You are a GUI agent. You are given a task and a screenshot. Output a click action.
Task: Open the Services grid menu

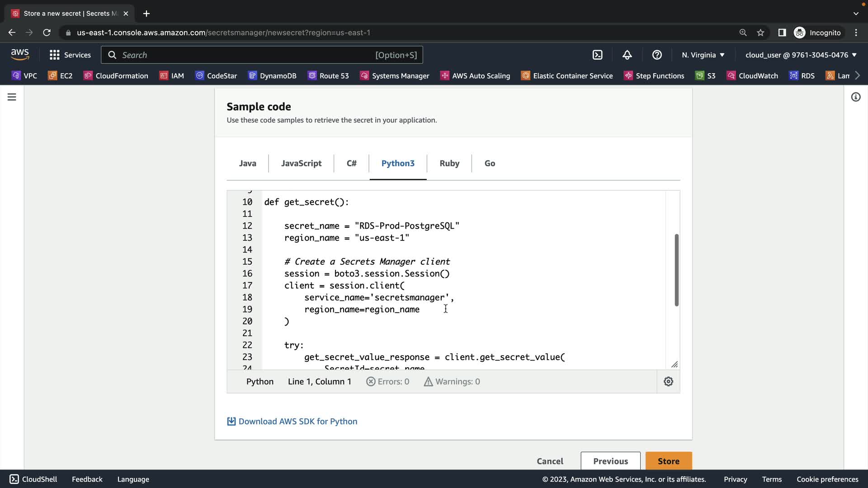pyautogui.click(x=70, y=55)
